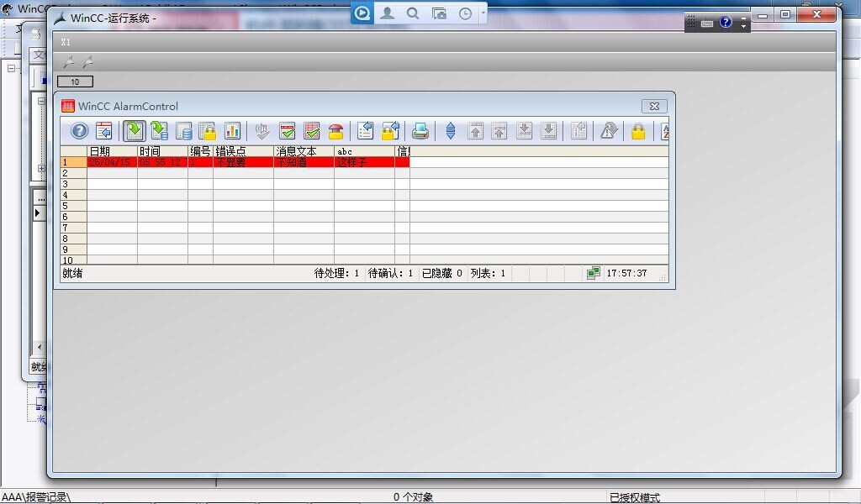Click the 错误点 column header

pyautogui.click(x=243, y=151)
